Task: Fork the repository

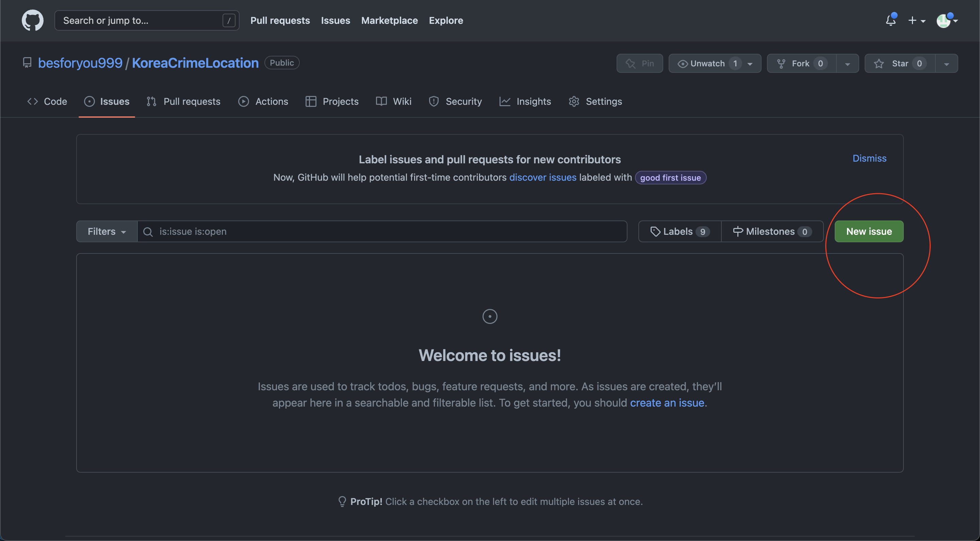Action: click(802, 63)
